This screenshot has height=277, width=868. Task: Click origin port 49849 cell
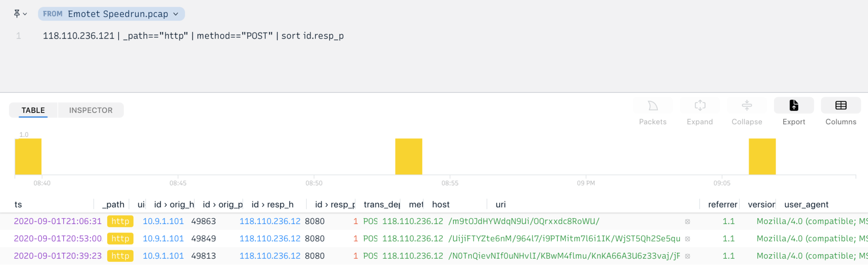pos(203,239)
